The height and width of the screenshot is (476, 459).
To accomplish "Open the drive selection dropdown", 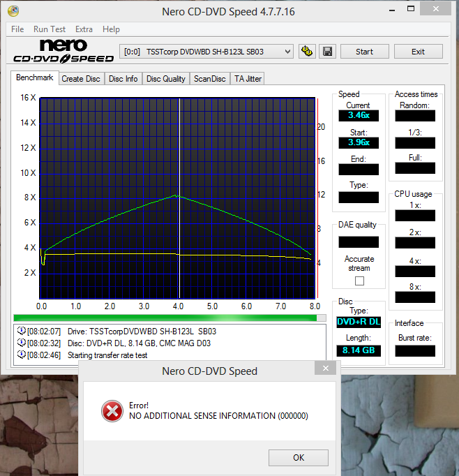I will 206,52.
